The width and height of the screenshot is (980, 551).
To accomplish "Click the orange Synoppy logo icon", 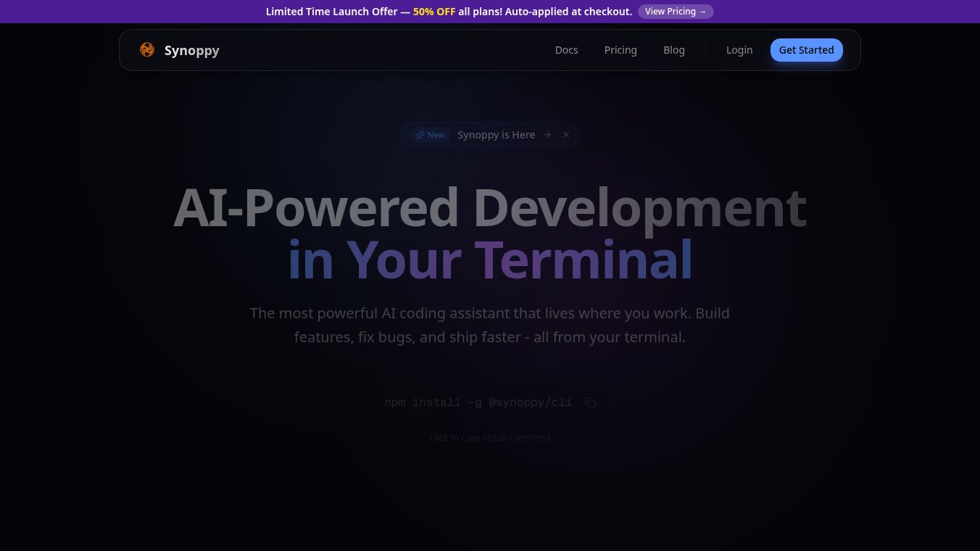I will 147,50.
